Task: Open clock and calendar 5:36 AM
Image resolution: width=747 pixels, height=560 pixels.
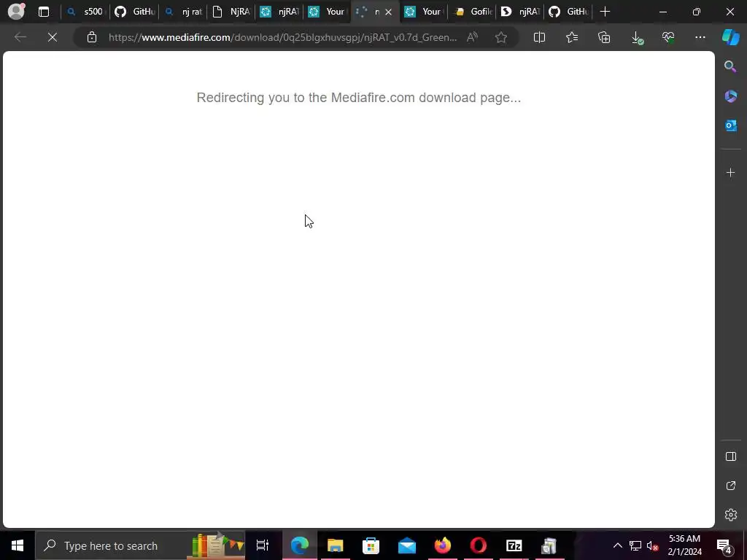Action: pos(684,545)
